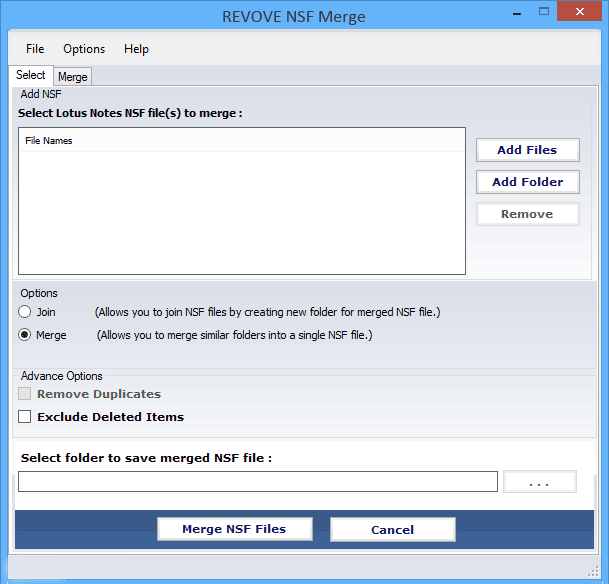Select the Join radio option

pos(24,312)
